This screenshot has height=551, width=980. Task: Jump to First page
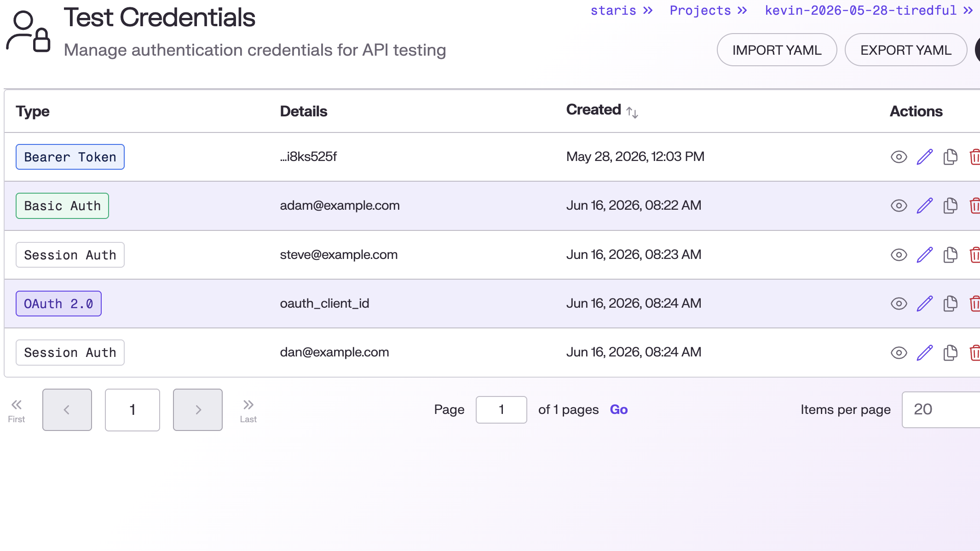pos(17,411)
